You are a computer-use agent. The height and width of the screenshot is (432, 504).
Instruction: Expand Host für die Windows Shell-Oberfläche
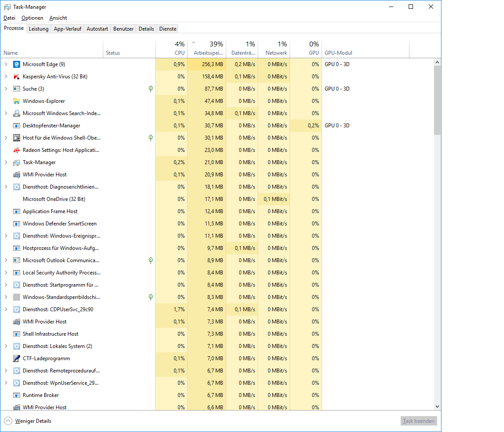pyautogui.click(x=6, y=138)
